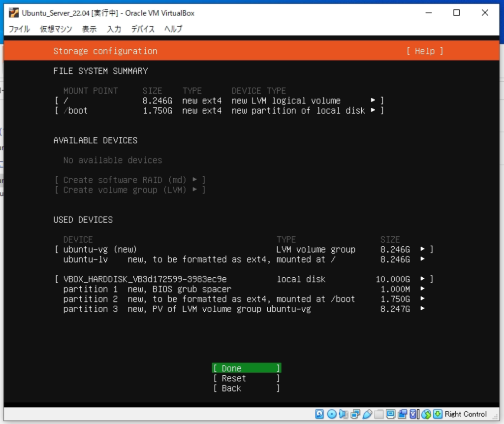Select the ubuntu-lv logical volume entry
This screenshot has width=504, height=424.
pyautogui.click(x=86, y=260)
